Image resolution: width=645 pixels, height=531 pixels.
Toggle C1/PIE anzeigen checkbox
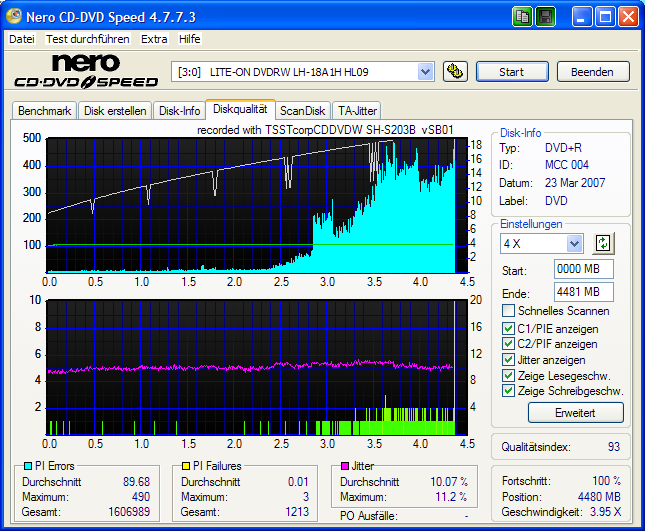click(508, 329)
